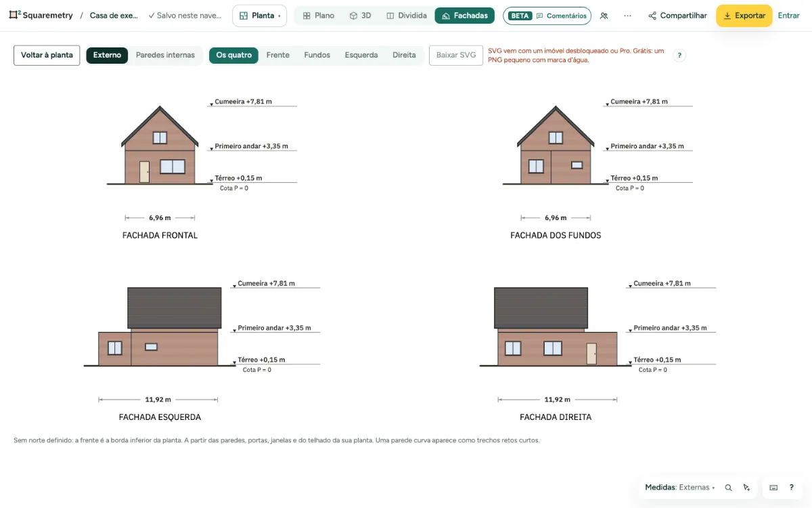This screenshot has height=508, width=812.
Task: Open the collaborators people icon
Action: (604, 16)
